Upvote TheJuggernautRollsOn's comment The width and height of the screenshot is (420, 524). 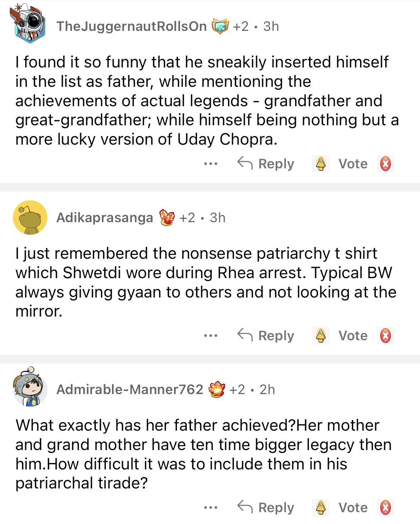click(x=321, y=164)
